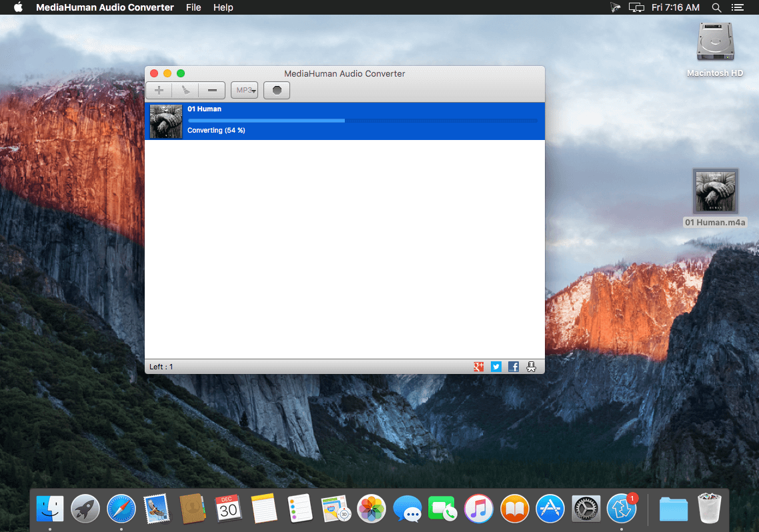Click the status bar mascot icon
Screen dimensions: 759x532
pos(531,367)
